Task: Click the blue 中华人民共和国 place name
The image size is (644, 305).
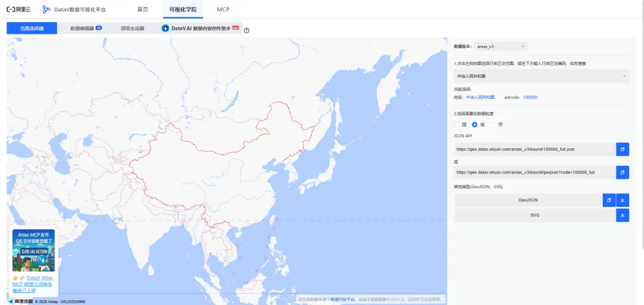Action: (480, 97)
